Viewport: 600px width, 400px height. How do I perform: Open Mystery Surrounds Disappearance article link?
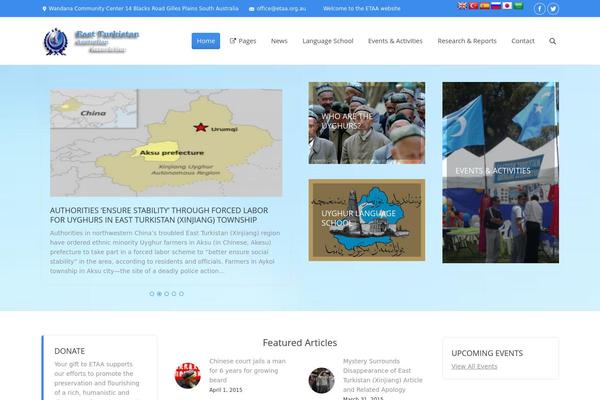click(x=383, y=375)
